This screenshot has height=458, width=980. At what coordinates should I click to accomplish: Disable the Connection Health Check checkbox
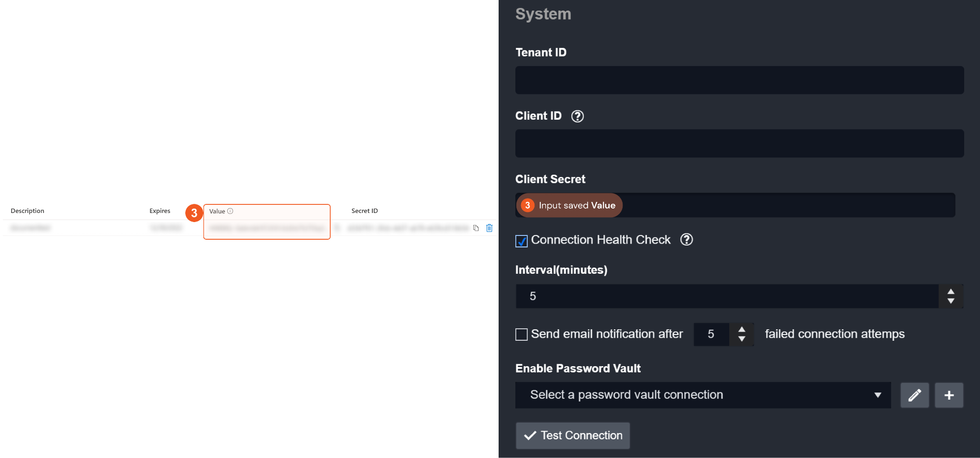[x=522, y=241]
